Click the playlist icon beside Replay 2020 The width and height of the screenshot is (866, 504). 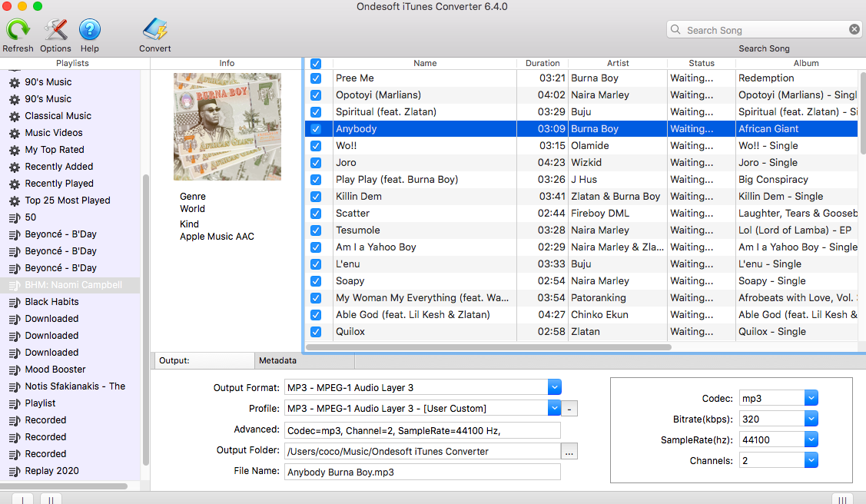[15, 471]
